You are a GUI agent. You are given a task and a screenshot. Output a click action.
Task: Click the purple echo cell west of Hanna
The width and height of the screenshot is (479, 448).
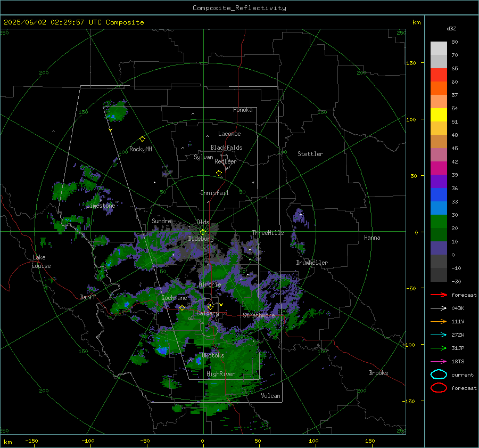(x=300, y=217)
